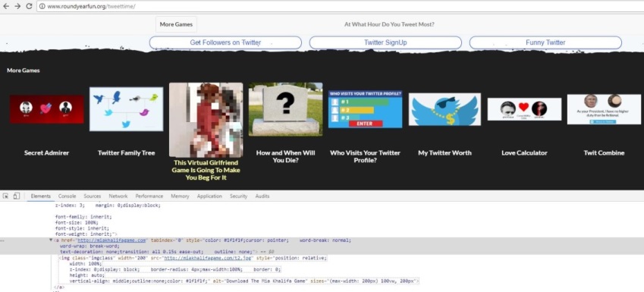Click How and When Will You Die title
The height and width of the screenshot is (292, 644).
285,156
